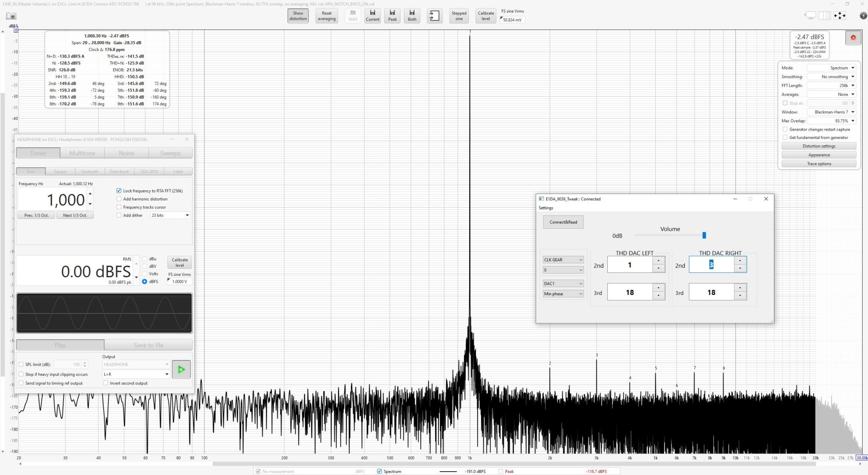Open FFT Length 256k dropdown
The height and width of the screenshot is (475, 868).
pyautogui.click(x=832, y=86)
